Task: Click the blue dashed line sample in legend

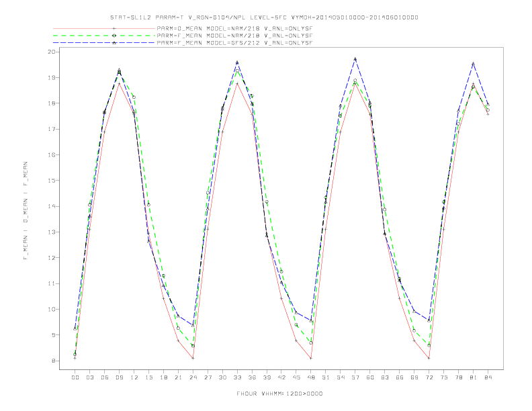Action: tap(104, 43)
